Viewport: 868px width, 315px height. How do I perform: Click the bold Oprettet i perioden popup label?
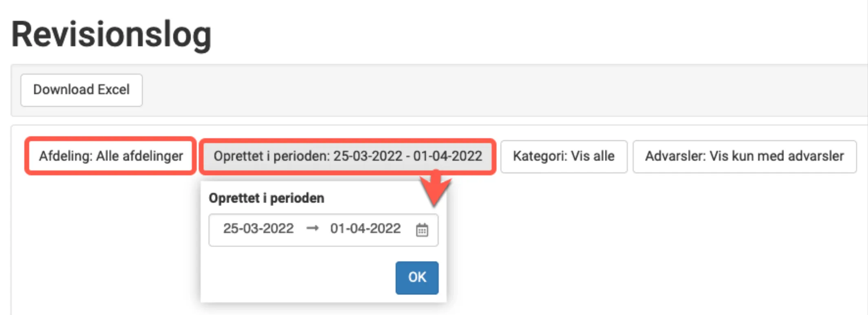point(267,198)
